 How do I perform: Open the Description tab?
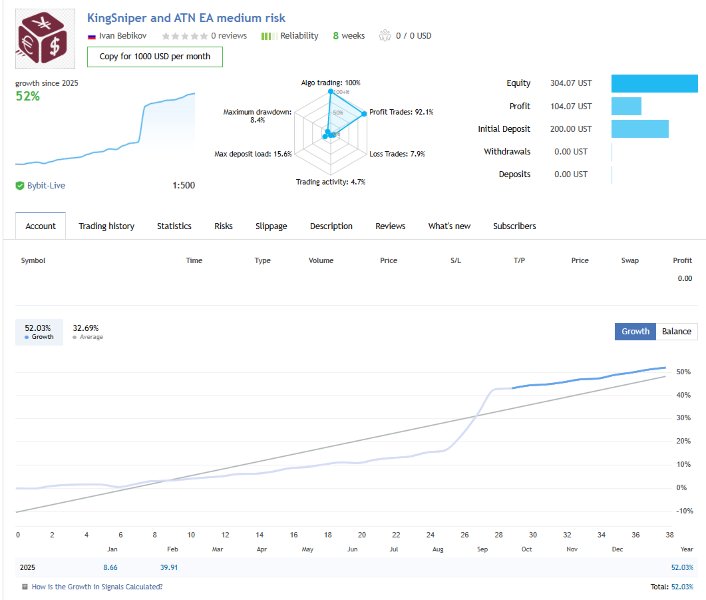(x=331, y=226)
